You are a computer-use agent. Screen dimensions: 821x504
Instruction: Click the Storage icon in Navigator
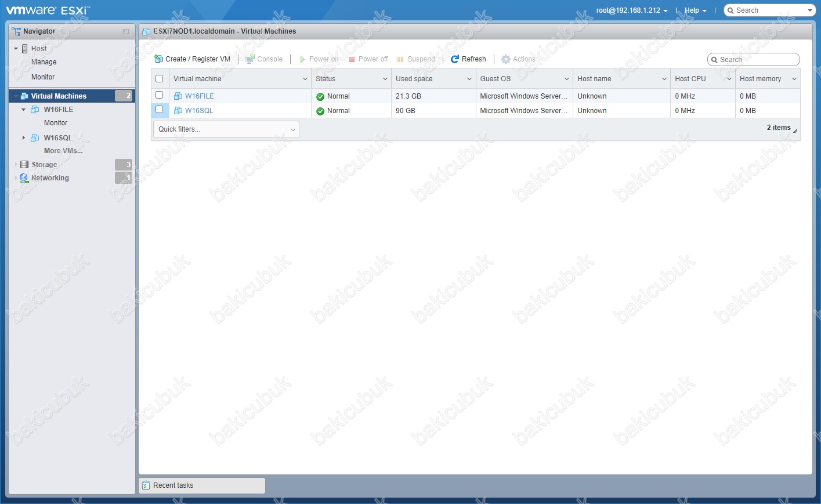tap(24, 165)
